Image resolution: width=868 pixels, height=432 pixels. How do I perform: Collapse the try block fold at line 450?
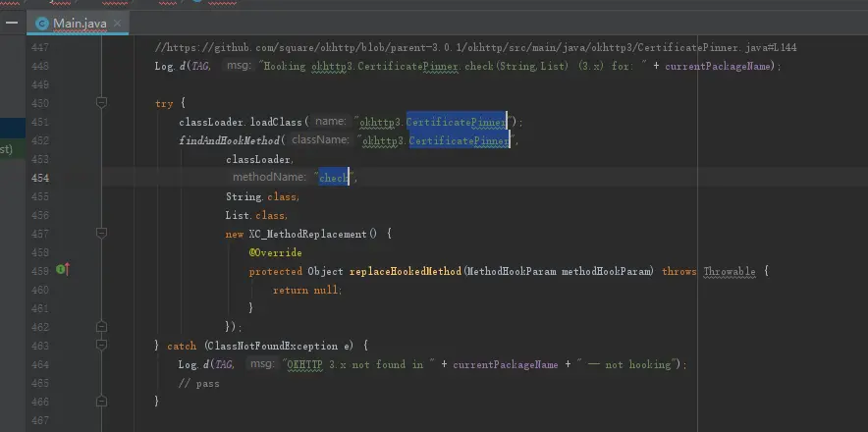[101, 102]
